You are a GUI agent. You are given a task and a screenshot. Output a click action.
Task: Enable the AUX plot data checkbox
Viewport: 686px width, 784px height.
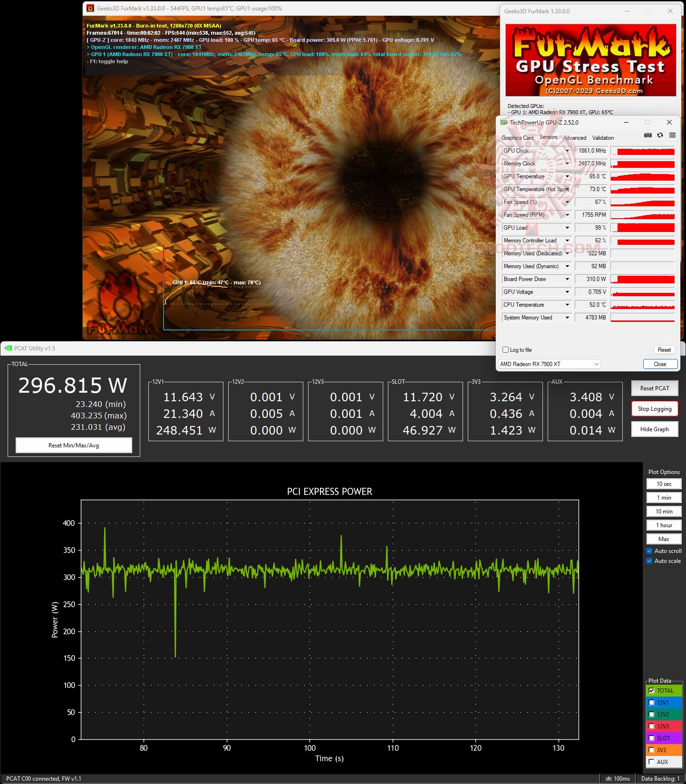(x=651, y=762)
